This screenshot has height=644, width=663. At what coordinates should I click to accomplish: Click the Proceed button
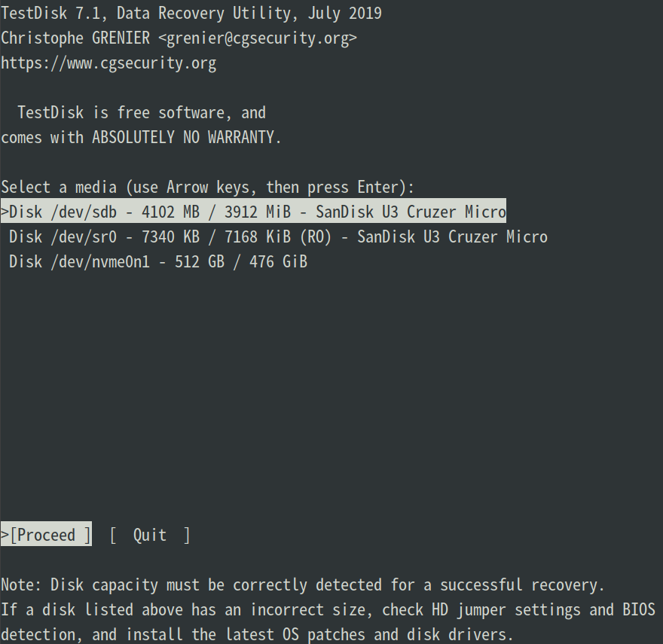(45, 535)
